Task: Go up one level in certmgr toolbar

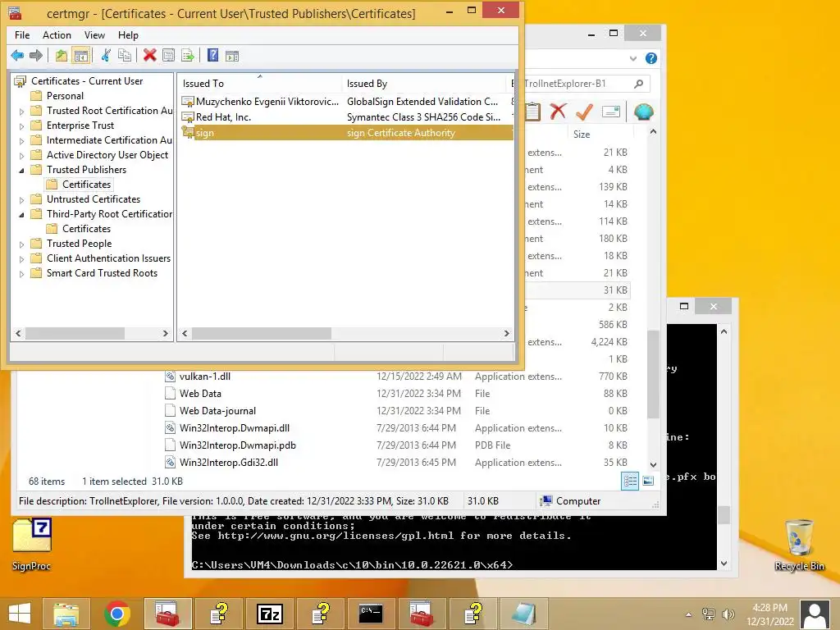Action: click(x=61, y=55)
